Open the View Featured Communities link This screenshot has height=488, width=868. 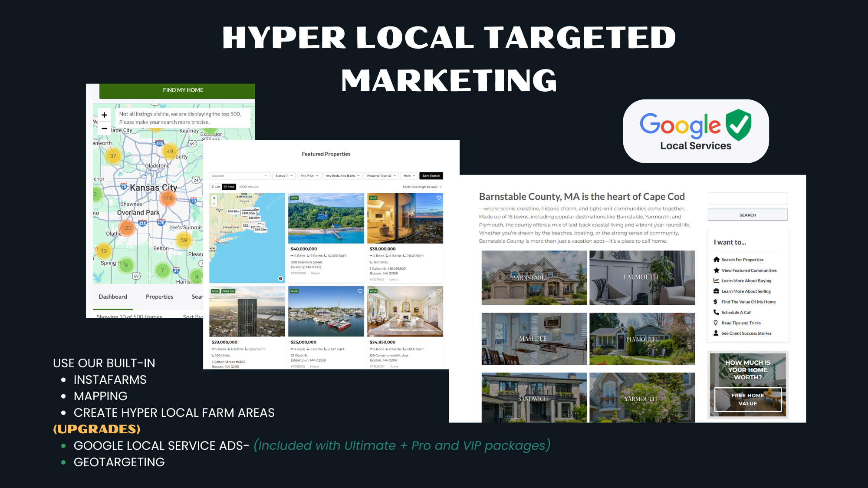tap(749, 270)
